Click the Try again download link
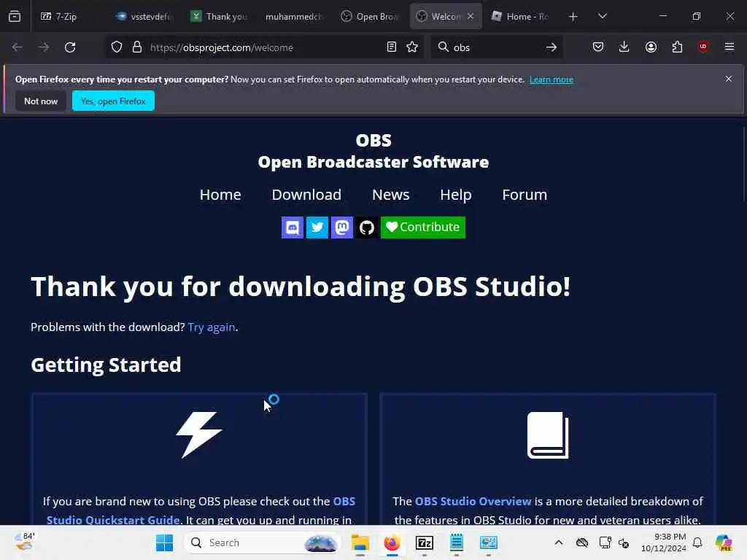The width and height of the screenshot is (747, 560). (x=211, y=327)
